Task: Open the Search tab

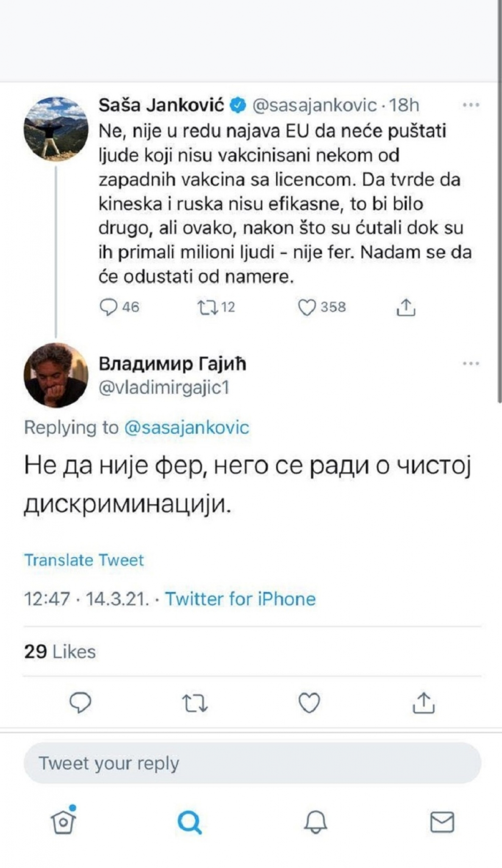Action: [190, 823]
